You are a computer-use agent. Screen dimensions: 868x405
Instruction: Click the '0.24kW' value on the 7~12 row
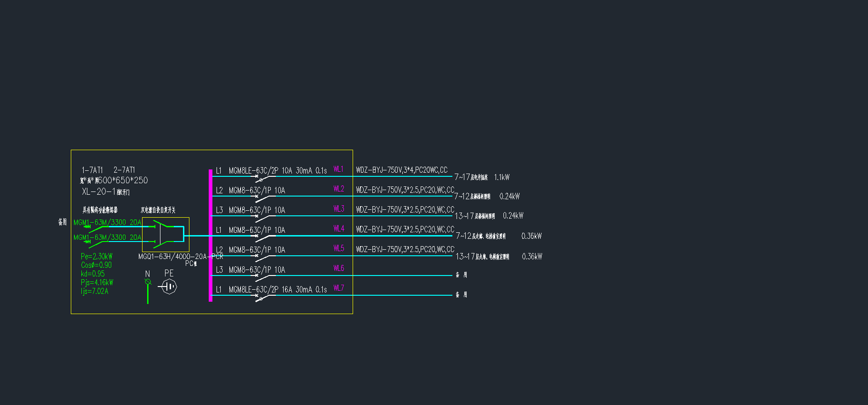pos(509,197)
